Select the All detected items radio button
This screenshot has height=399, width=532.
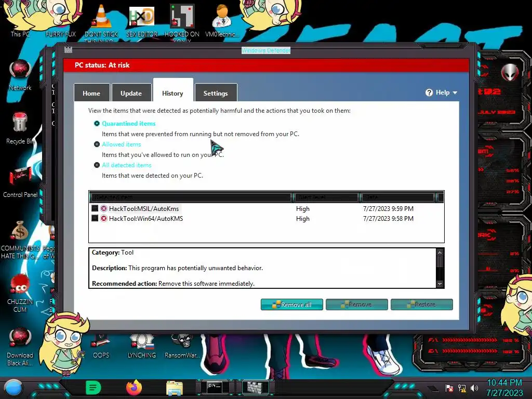tap(97, 165)
